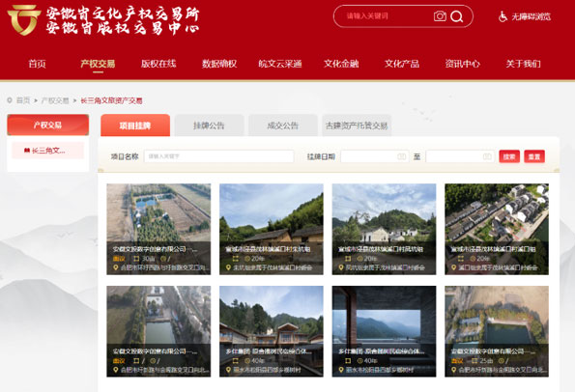This screenshot has width=575, height=392.
Task: Click 长三角文旅资产交易 breadcrumb link
Action: click(111, 100)
